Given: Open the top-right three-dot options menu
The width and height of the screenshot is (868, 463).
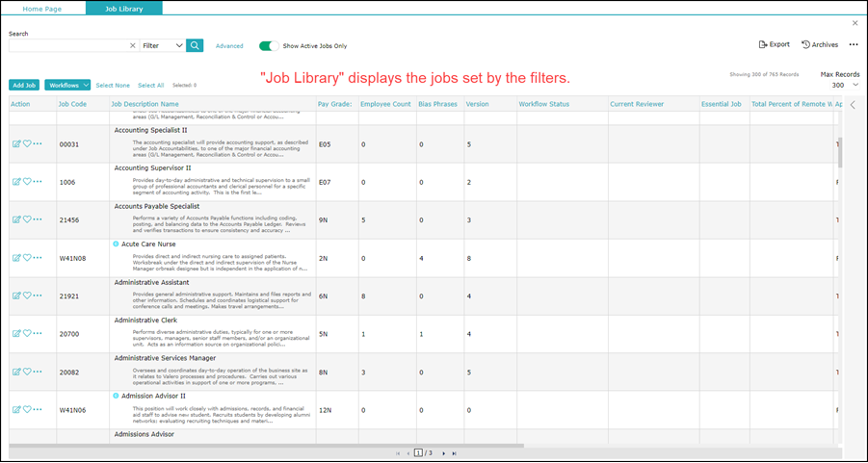Looking at the screenshot, I should pos(853,45).
